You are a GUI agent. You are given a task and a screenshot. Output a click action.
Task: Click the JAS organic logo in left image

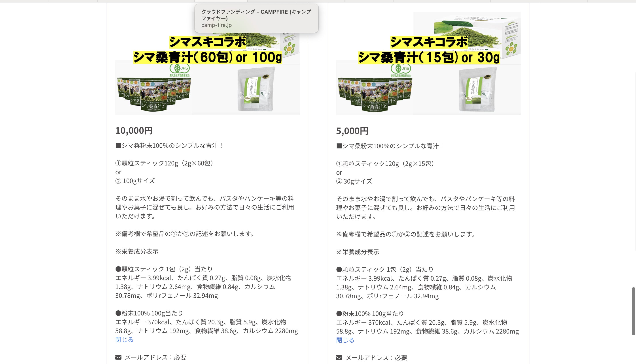pyautogui.click(x=180, y=70)
